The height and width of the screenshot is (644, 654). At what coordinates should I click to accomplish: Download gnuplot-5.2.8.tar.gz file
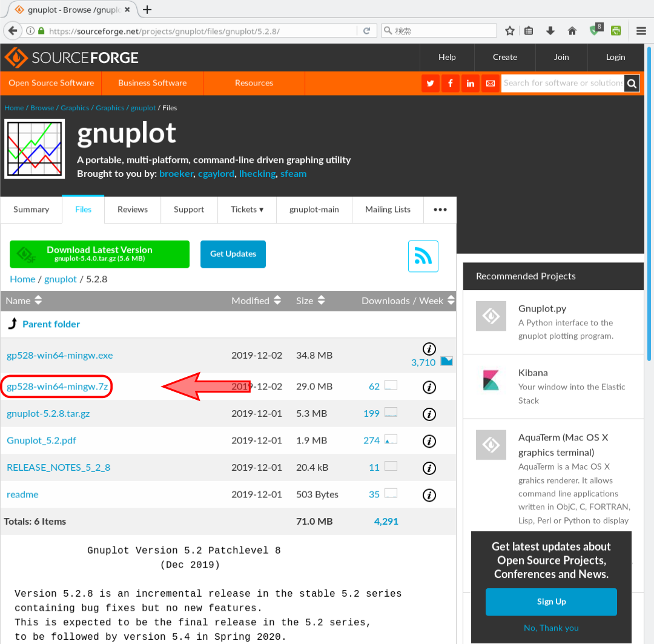pyautogui.click(x=48, y=414)
